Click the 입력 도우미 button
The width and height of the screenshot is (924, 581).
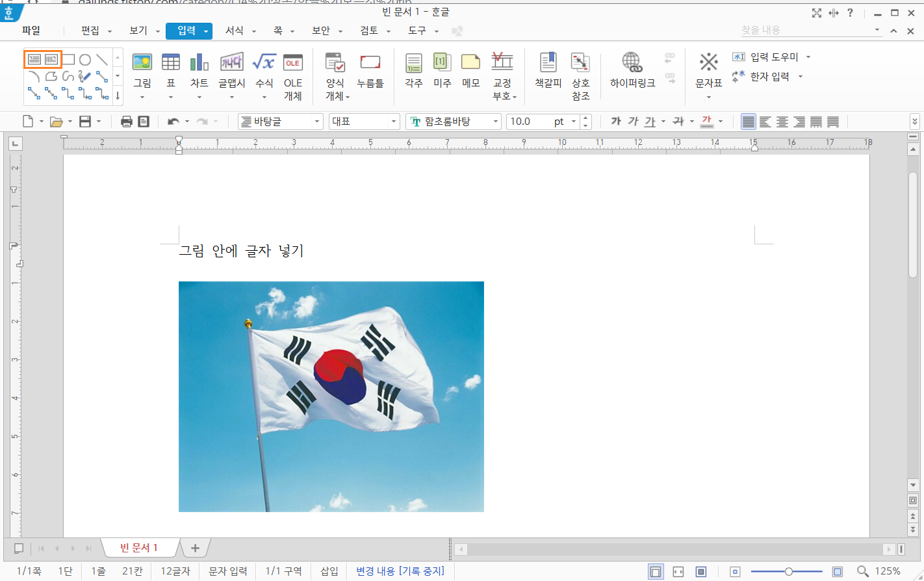765,57
